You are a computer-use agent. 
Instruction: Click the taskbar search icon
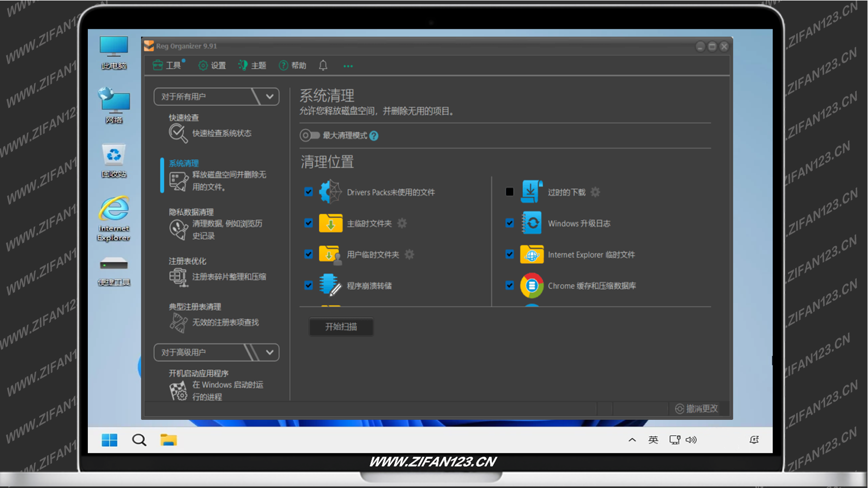(x=139, y=440)
